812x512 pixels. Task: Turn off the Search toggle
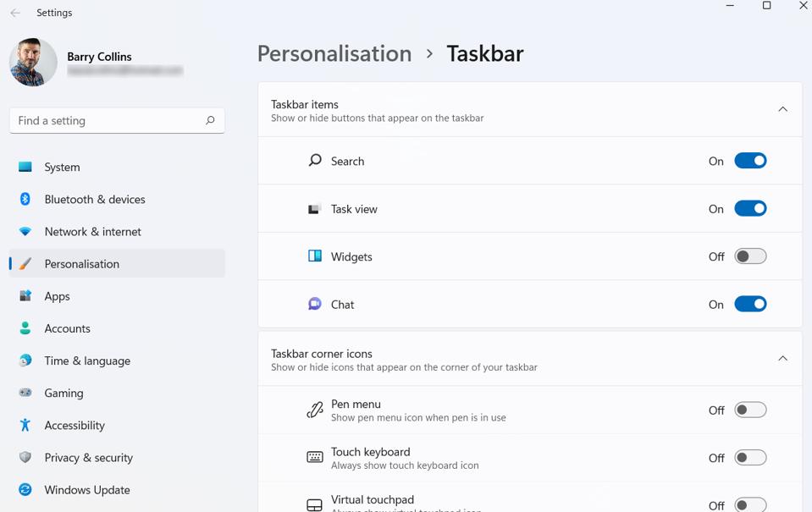[750, 161]
